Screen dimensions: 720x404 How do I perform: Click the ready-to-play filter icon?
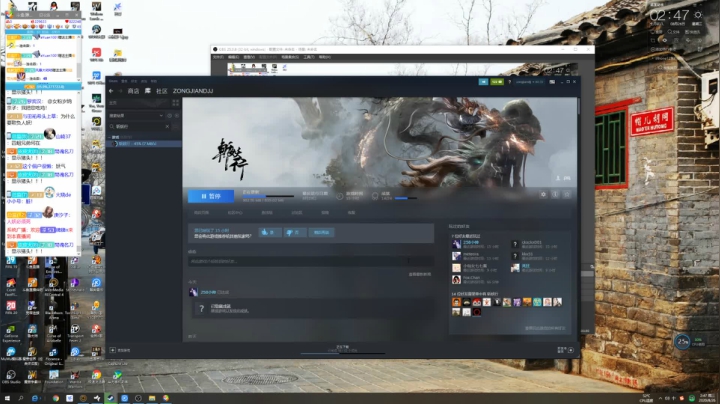coord(176,116)
